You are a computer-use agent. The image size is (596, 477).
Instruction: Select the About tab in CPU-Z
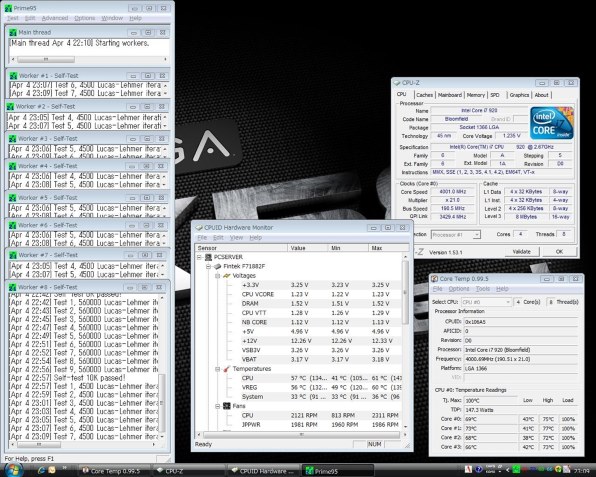pyautogui.click(x=541, y=95)
